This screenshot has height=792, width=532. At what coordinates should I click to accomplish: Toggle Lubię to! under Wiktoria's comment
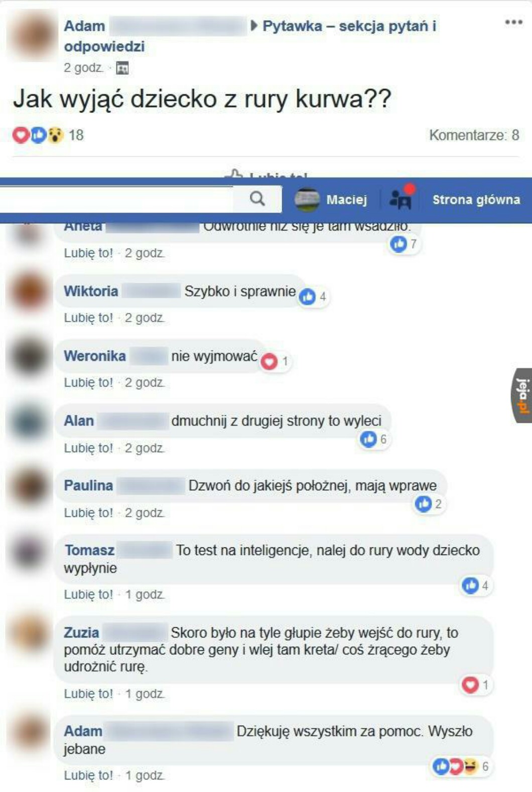pos(88,318)
